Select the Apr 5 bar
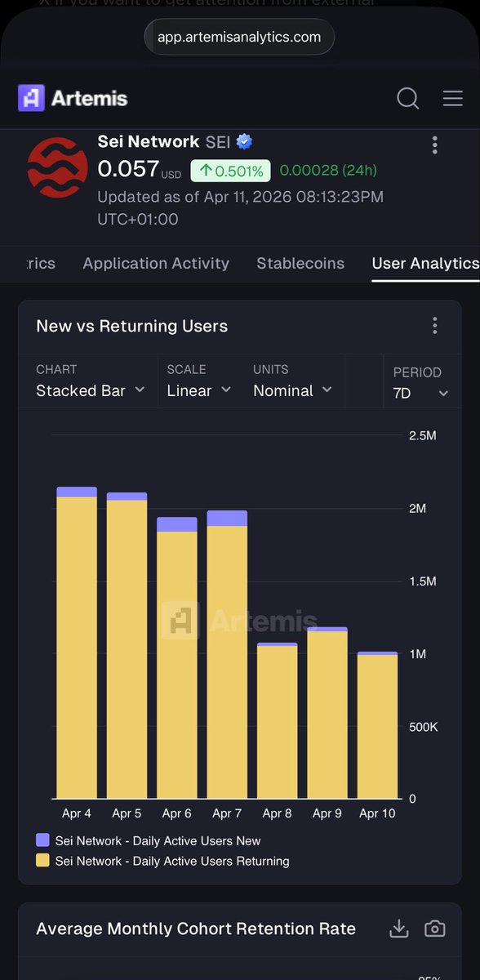The image size is (480, 980). 127,645
